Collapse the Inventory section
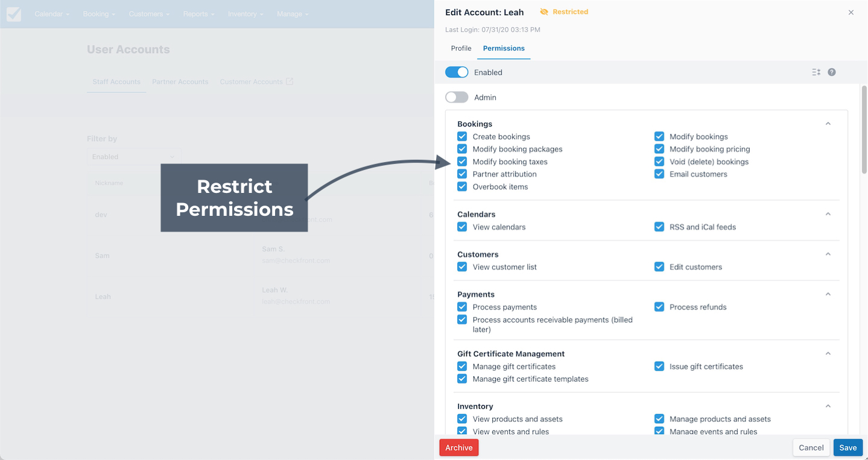Viewport: 868px width, 460px height. (x=828, y=406)
